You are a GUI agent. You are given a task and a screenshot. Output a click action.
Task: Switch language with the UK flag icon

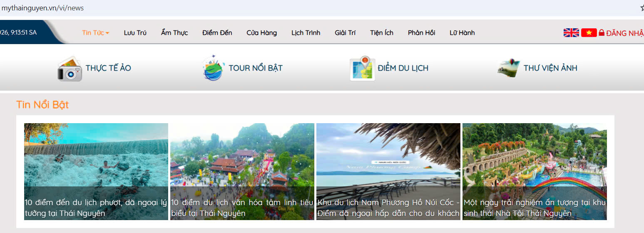click(571, 33)
